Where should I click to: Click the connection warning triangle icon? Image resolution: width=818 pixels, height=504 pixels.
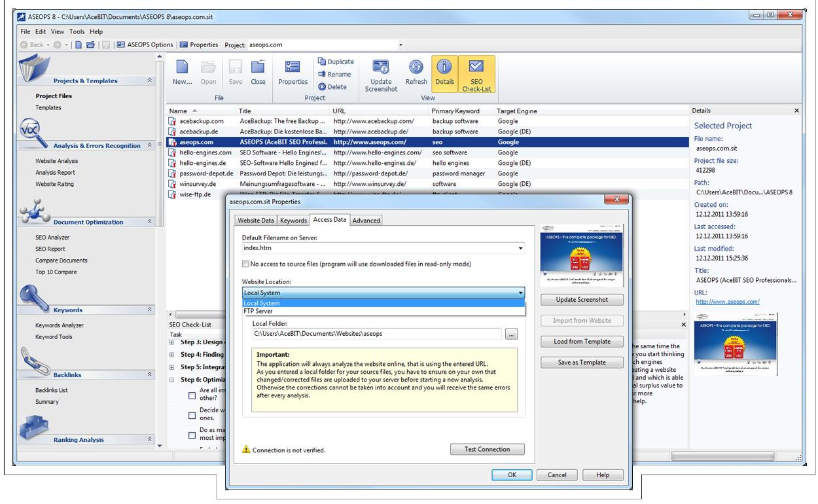pyautogui.click(x=246, y=450)
